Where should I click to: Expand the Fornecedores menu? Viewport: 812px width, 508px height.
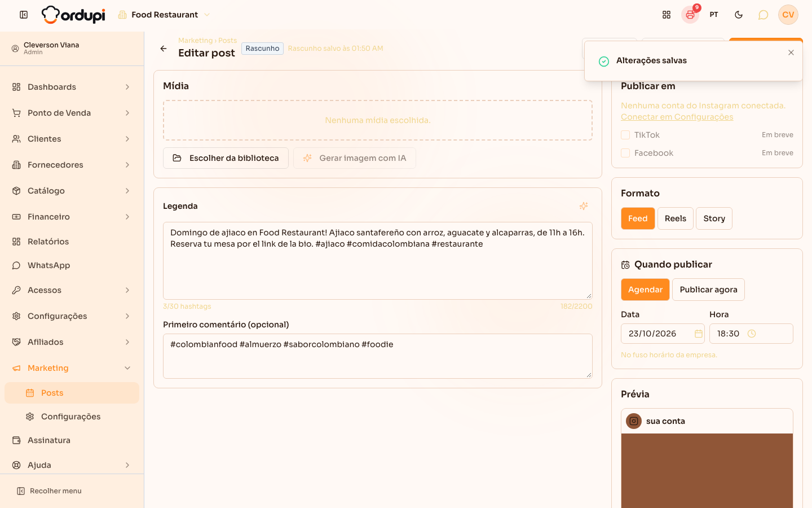click(72, 165)
